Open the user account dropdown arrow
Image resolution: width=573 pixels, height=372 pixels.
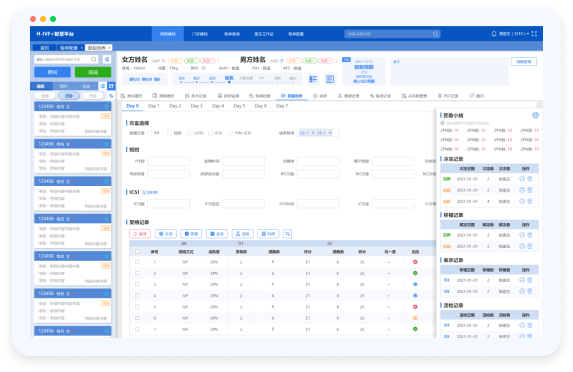coord(528,34)
